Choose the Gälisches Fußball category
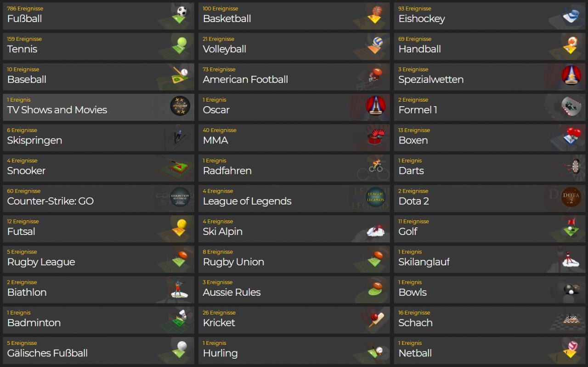The image size is (588, 367). tap(99, 350)
